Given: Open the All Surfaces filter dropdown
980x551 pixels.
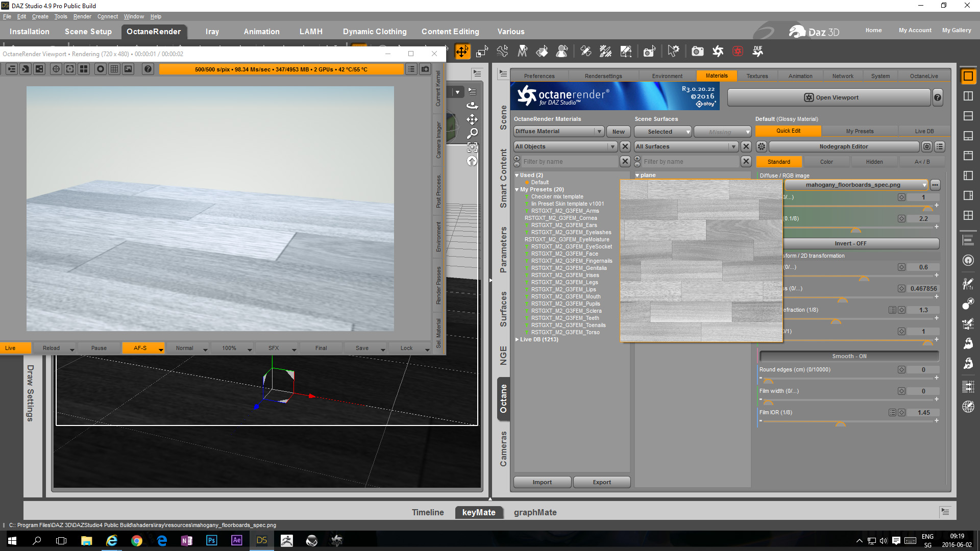Looking at the screenshot, I should click(x=687, y=146).
